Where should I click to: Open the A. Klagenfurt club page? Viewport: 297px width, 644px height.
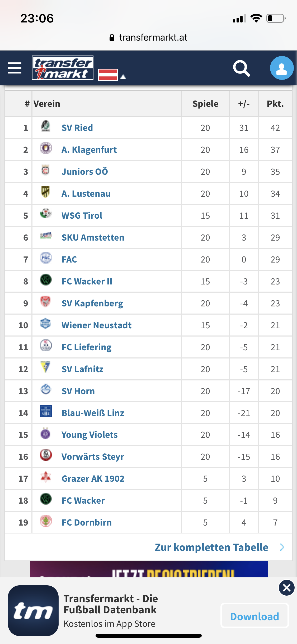coord(89,150)
